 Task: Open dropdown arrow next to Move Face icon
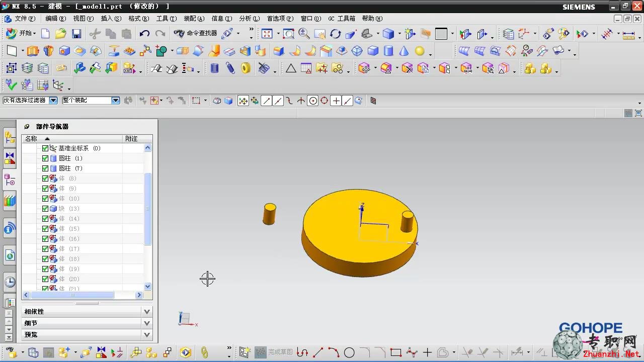375,68
